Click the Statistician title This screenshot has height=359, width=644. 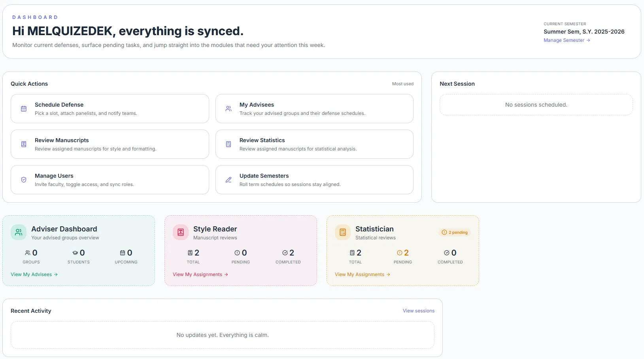374,229
